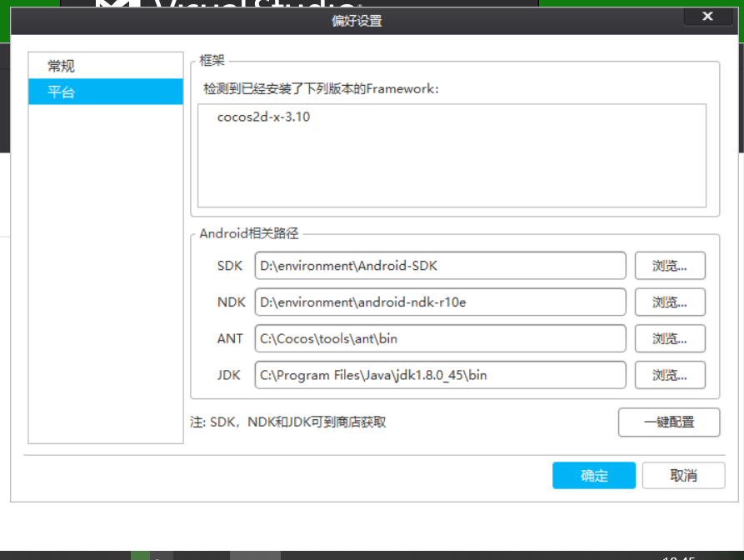Screen dimensions: 744x560
Task: Browse for the SDK folder
Action: 670,266
